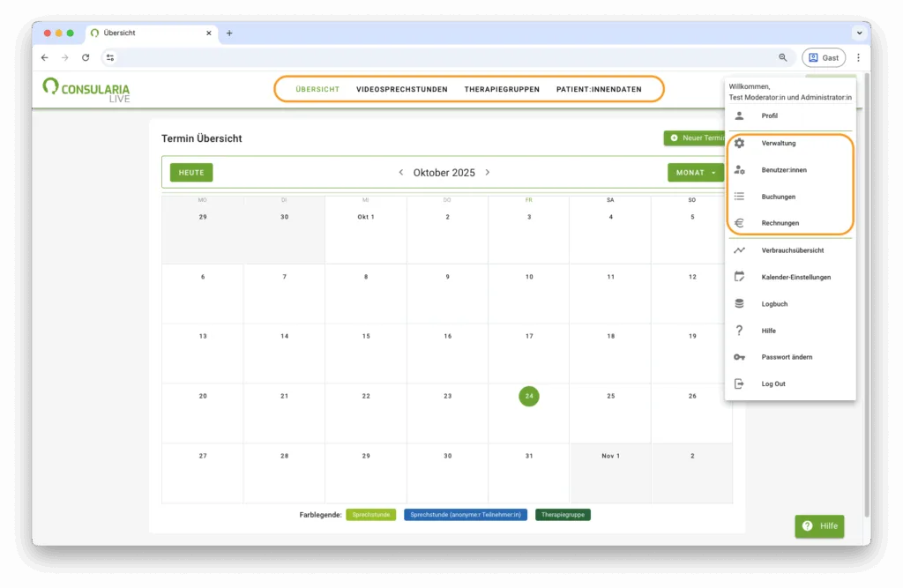Screen dimensions: 903x588
Task: Click the Buchungen list icon
Action: (740, 197)
